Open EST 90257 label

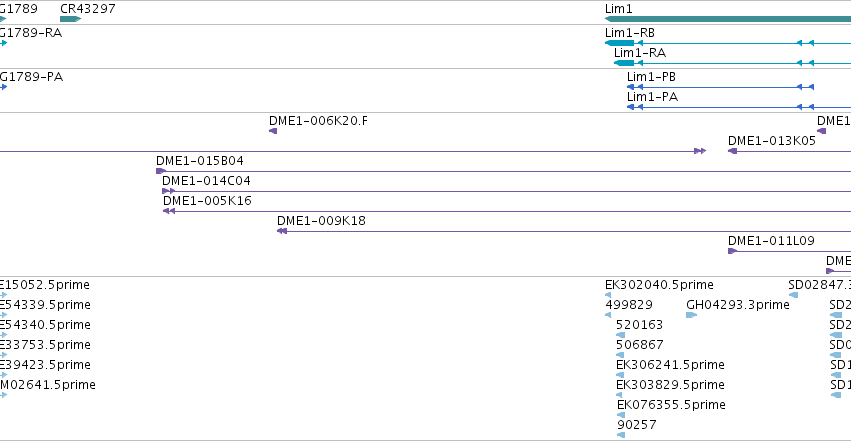[637, 425]
